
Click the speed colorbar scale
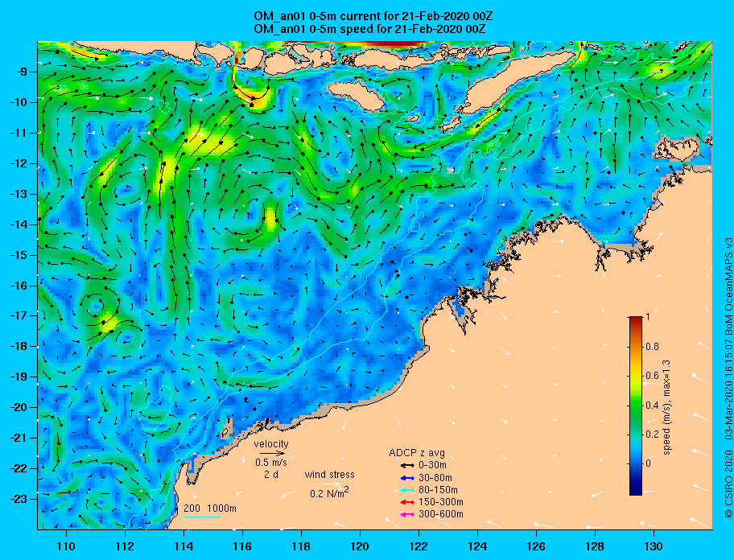tap(636, 406)
